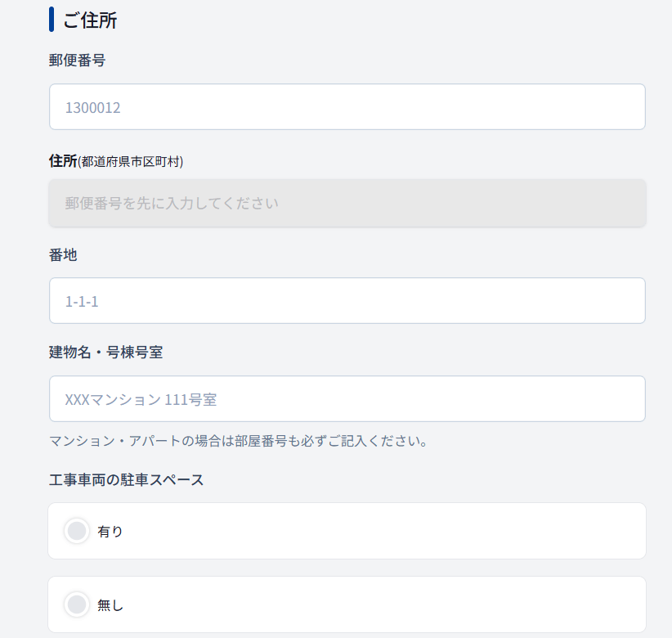Click the 番地 field label
672x638 pixels.
[63, 255]
